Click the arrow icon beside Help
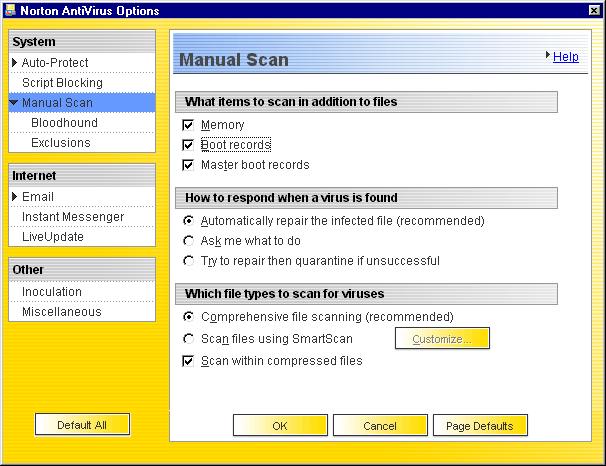606x466 pixels. tap(547, 57)
